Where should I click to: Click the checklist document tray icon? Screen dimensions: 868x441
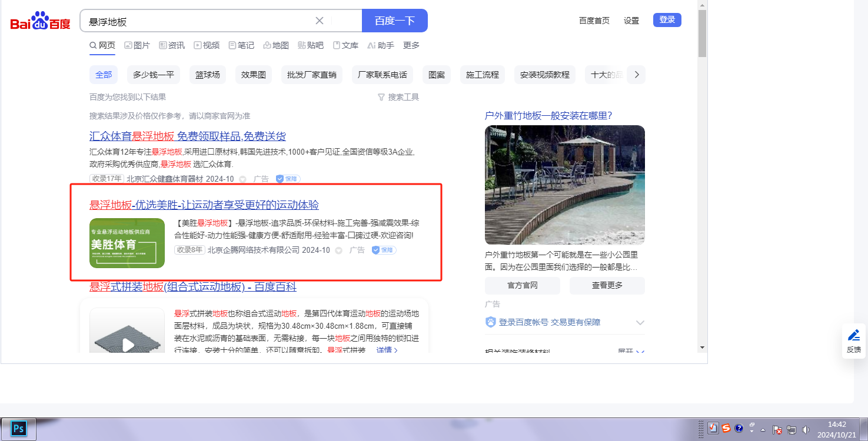[x=713, y=429]
